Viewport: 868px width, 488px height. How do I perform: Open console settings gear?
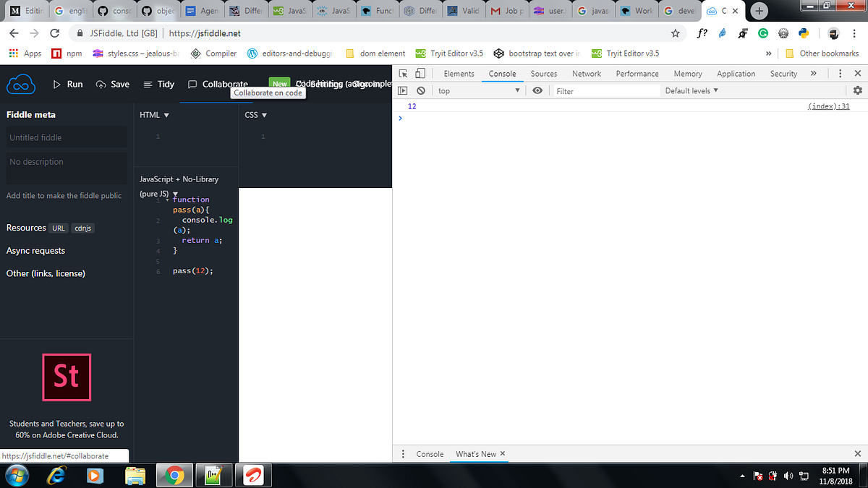click(x=858, y=90)
